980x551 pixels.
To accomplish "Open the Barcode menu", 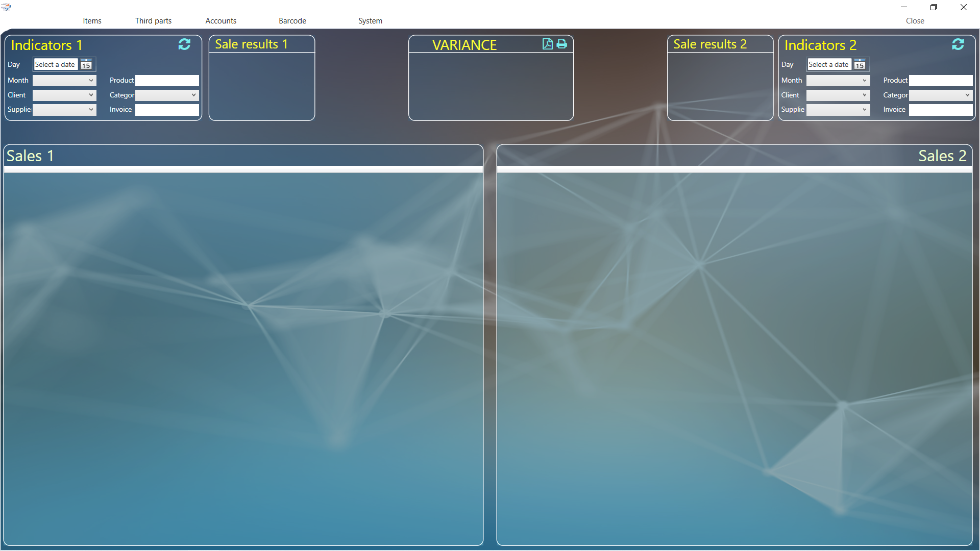I will click(292, 21).
